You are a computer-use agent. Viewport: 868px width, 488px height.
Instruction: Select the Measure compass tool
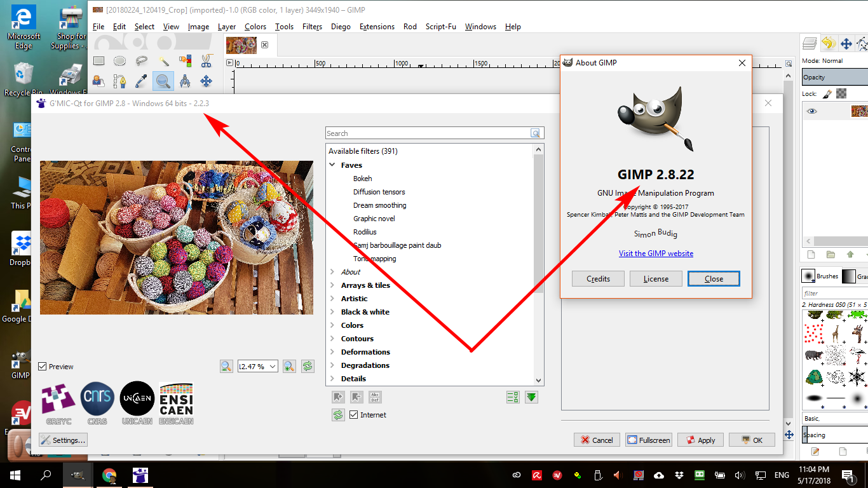[185, 81]
